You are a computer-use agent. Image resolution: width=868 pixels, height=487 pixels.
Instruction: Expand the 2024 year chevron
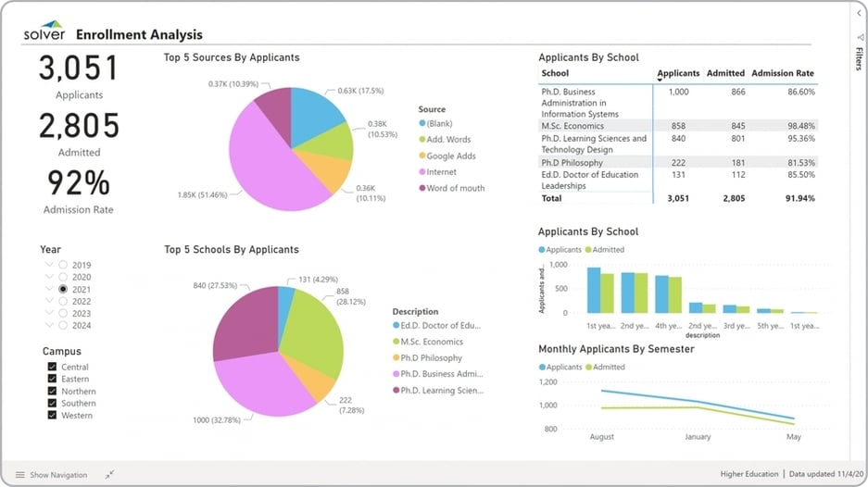coord(49,325)
